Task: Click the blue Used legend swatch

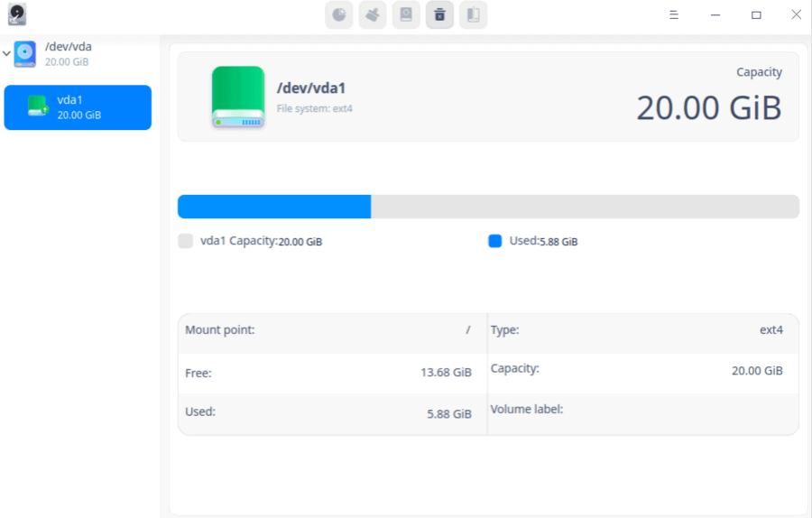Action: (x=494, y=241)
